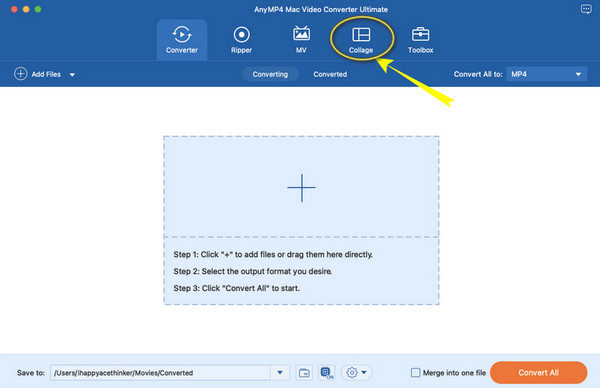600x388 pixels.
Task: Maximize the window with the green button
Action: 38,9
